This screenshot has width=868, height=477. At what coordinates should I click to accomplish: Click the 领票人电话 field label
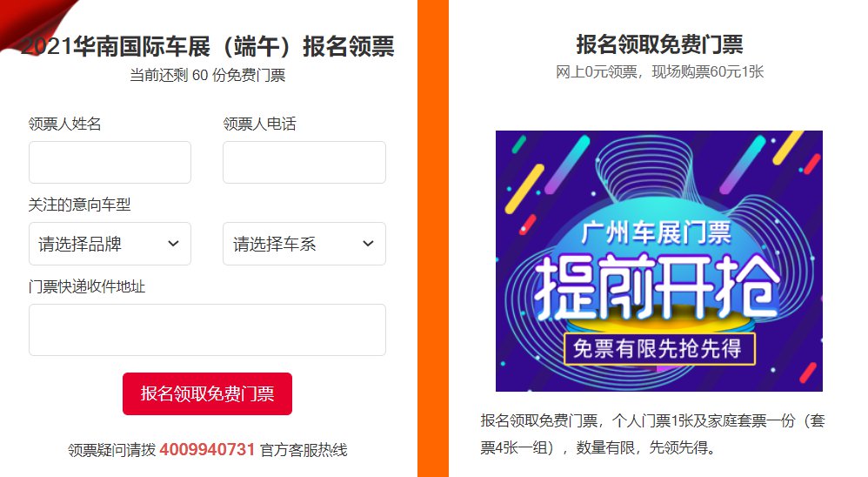coord(259,124)
